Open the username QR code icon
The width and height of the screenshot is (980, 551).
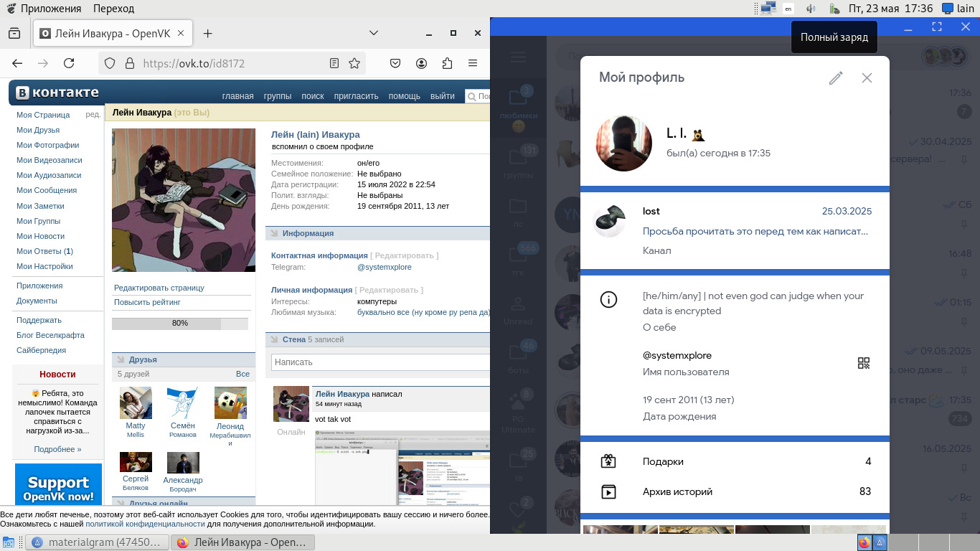864,364
